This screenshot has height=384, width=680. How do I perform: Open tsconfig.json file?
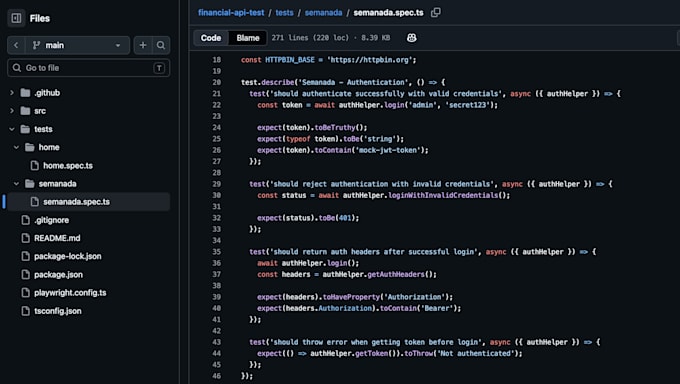pyautogui.click(x=58, y=312)
